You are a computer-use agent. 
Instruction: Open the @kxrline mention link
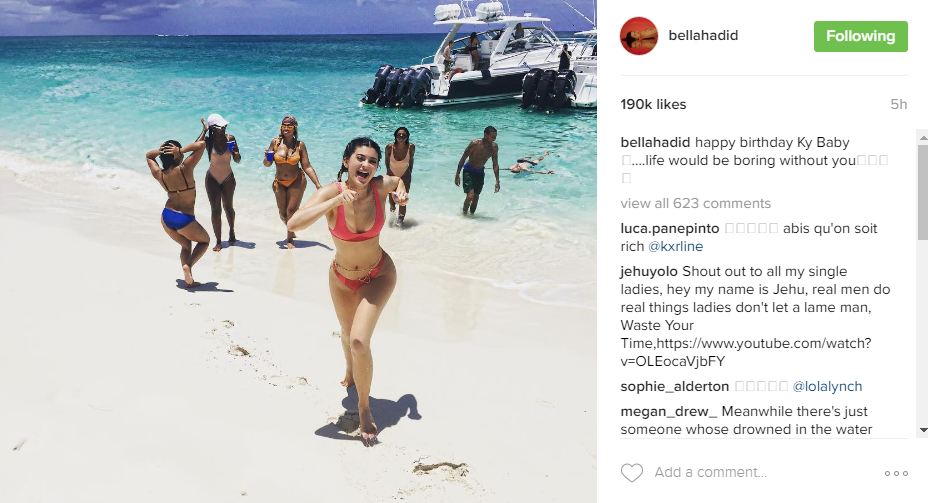[x=675, y=247]
